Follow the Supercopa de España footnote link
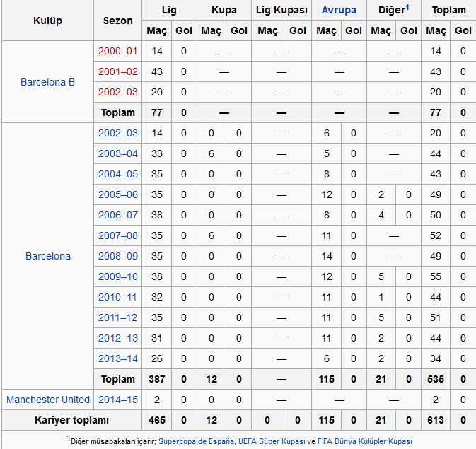 (197, 441)
